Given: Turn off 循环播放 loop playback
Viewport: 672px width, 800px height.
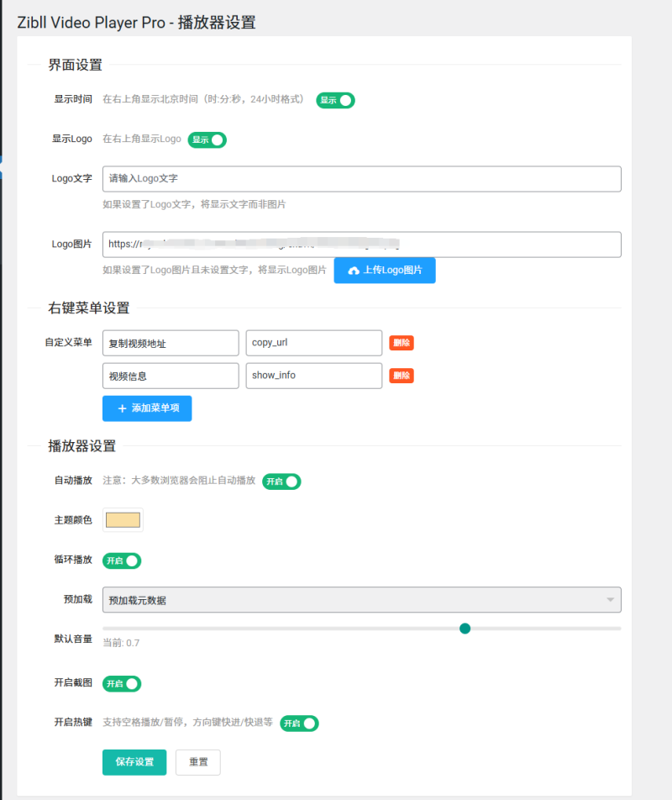Looking at the screenshot, I should 121,561.
